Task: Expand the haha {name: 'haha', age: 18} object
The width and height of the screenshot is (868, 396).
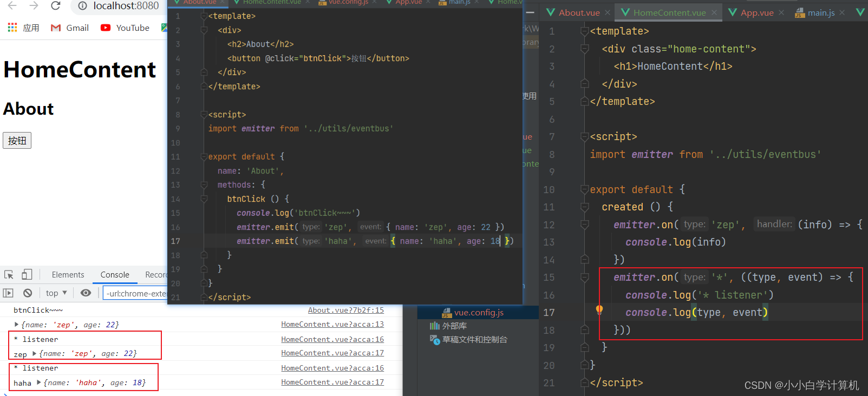Action: click(x=38, y=382)
